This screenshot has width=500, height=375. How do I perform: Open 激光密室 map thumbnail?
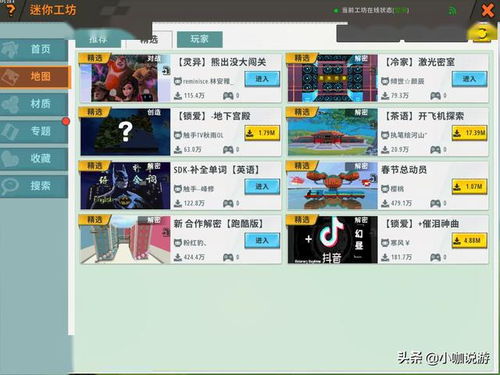[x=333, y=78]
